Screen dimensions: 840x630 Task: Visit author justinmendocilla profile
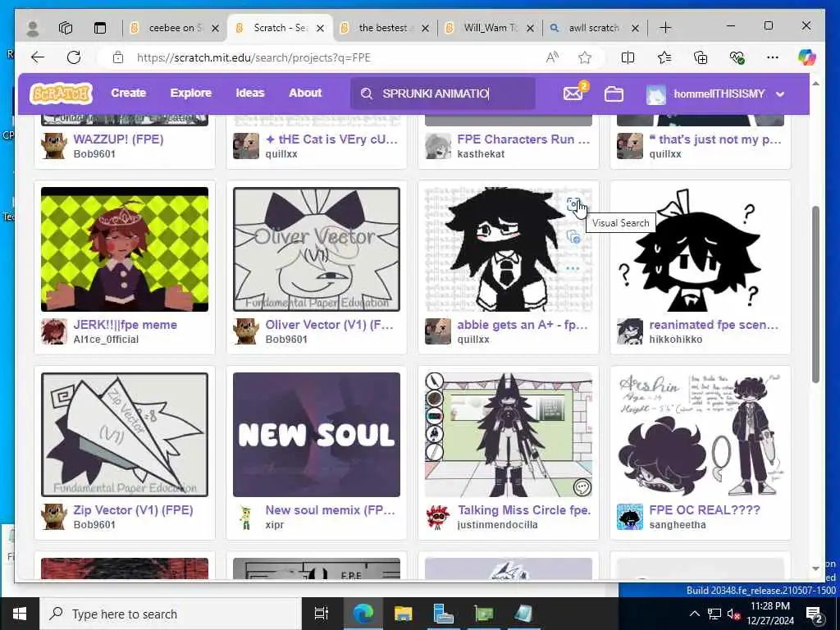tap(497, 524)
